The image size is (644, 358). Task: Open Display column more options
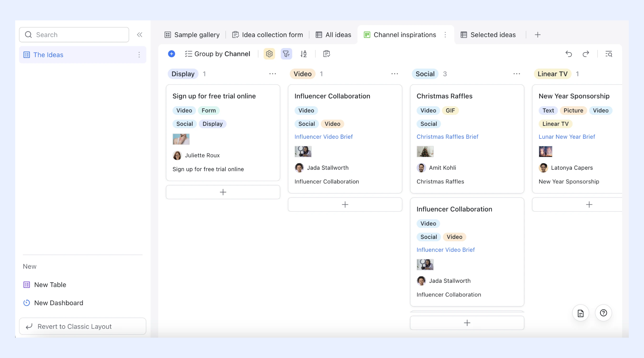[273, 74]
